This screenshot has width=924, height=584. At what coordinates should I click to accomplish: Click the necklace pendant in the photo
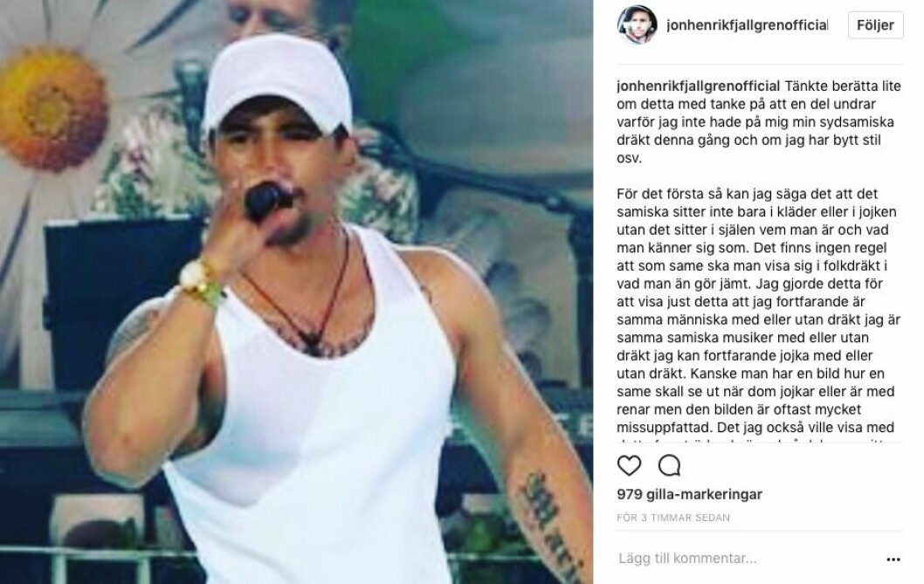[313, 340]
